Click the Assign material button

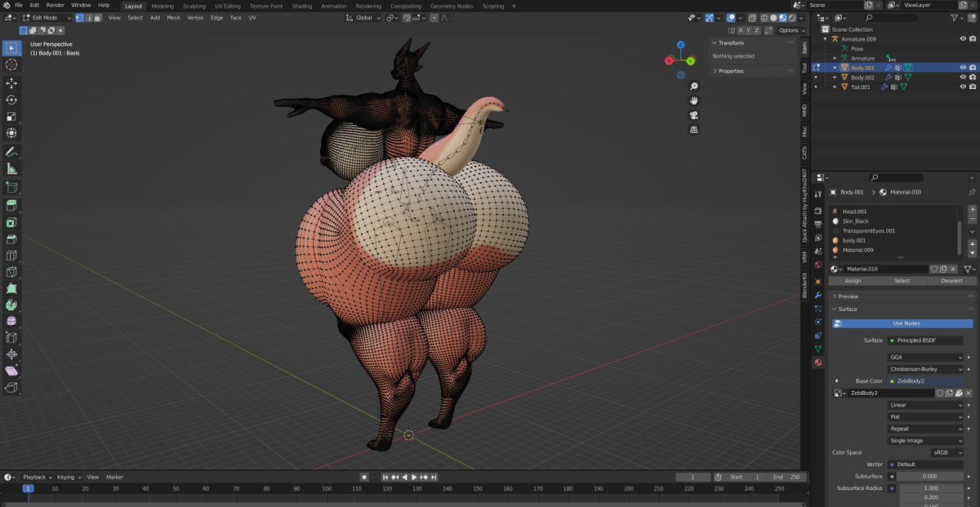853,281
